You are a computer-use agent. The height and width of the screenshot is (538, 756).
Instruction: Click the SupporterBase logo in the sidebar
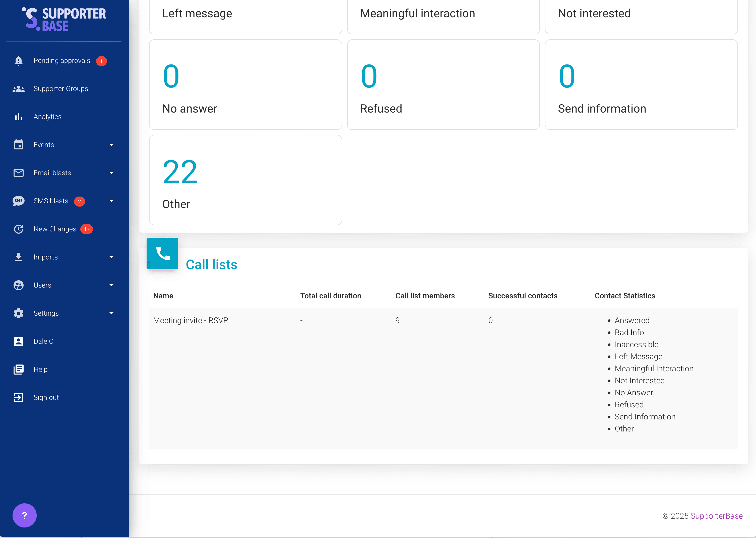(x=64, y=19)
